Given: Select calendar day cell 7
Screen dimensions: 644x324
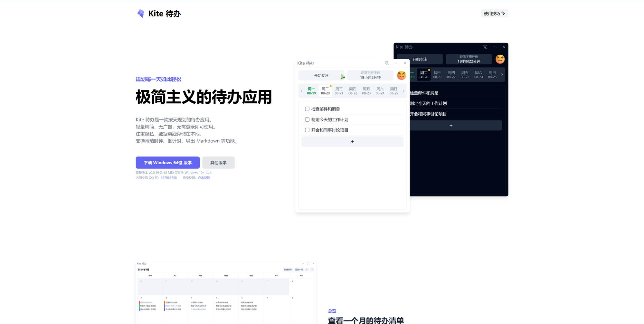Looking at the screenshot, I should (276, 308).
